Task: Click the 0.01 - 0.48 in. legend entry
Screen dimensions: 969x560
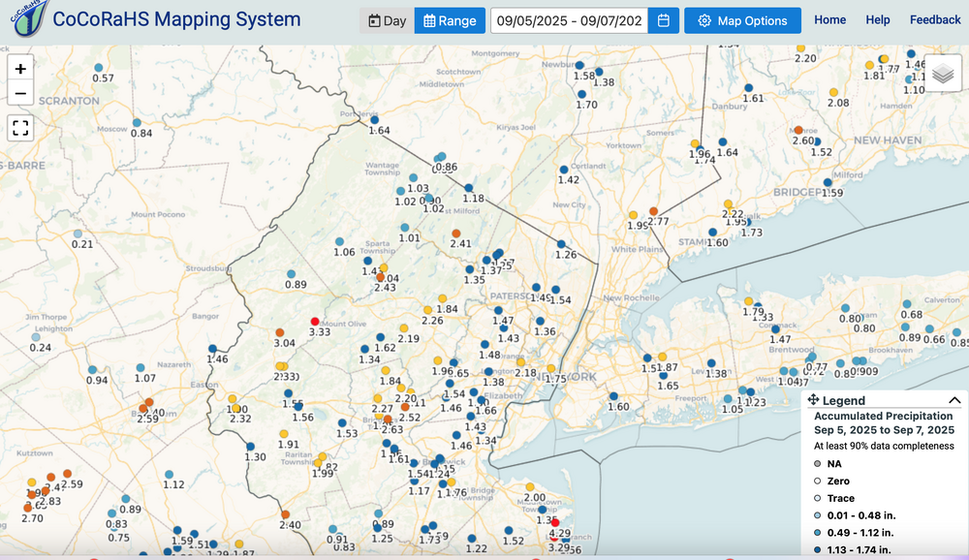Action: pyautogui.click(x=861, y=515)
